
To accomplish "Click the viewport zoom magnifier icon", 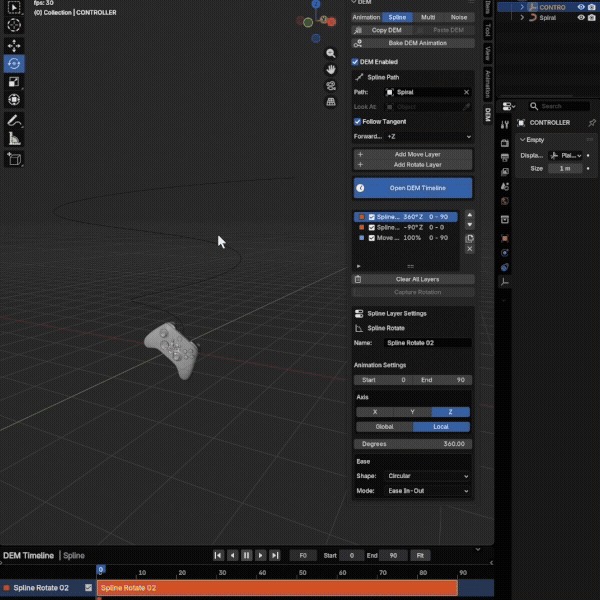I will (331, 53).
